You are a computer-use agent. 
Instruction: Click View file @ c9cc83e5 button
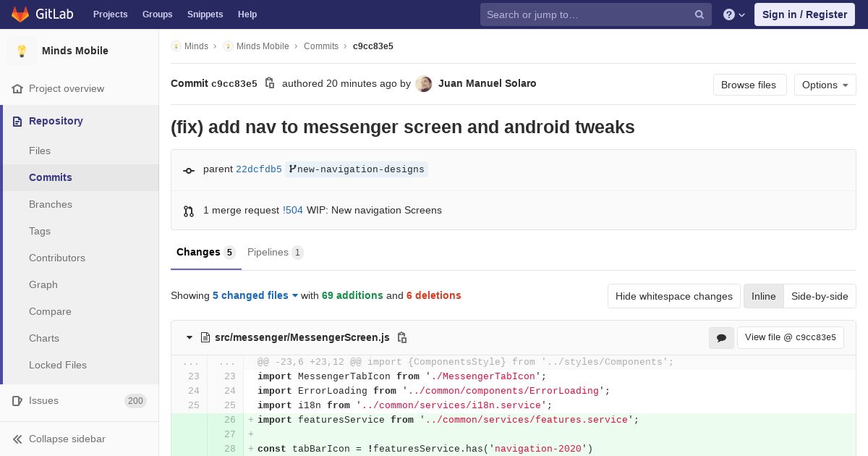click(790, 337)
